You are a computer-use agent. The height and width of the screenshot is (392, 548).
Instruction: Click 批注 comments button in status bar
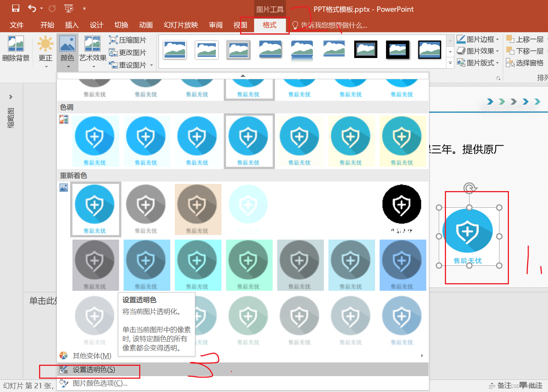[x=531, y=386]
